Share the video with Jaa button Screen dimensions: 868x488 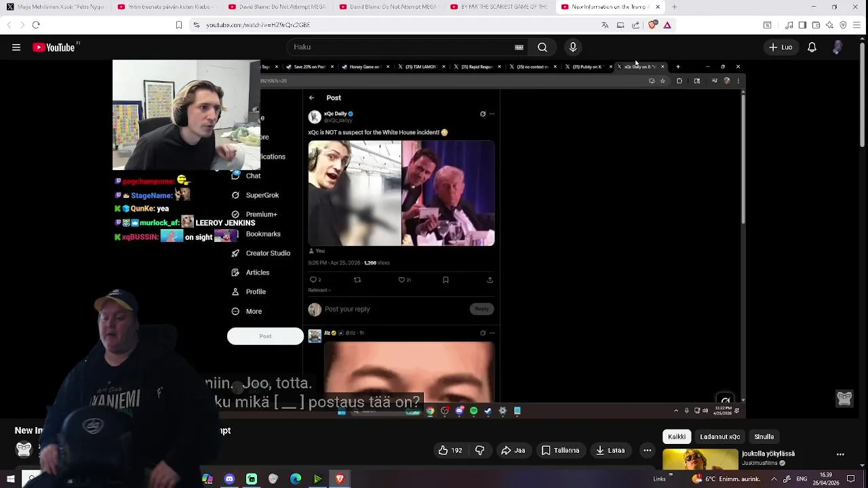(513, 450)
